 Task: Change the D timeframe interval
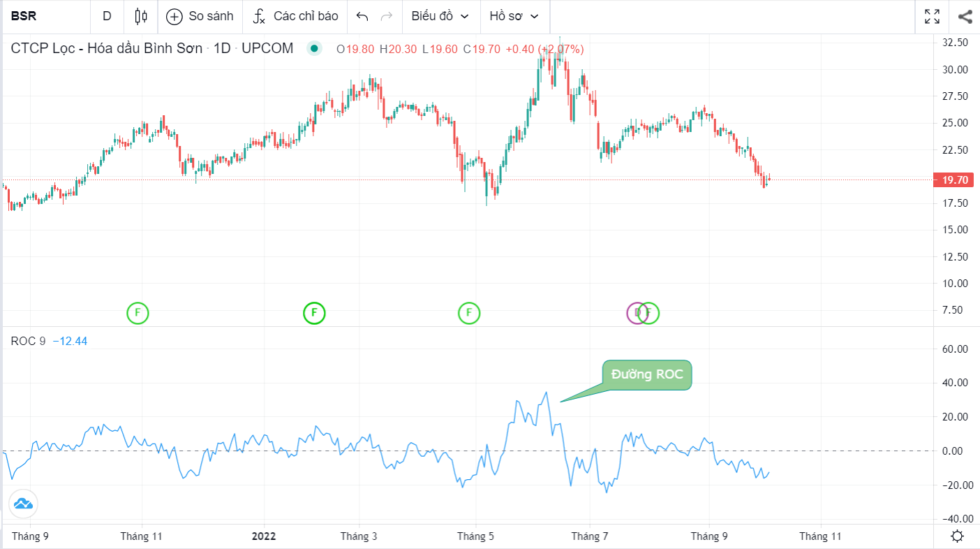click(107, 16)
